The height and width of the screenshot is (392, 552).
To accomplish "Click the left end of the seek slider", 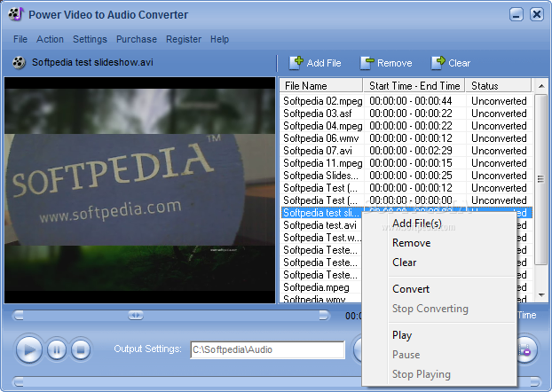I will click(19, 315).
